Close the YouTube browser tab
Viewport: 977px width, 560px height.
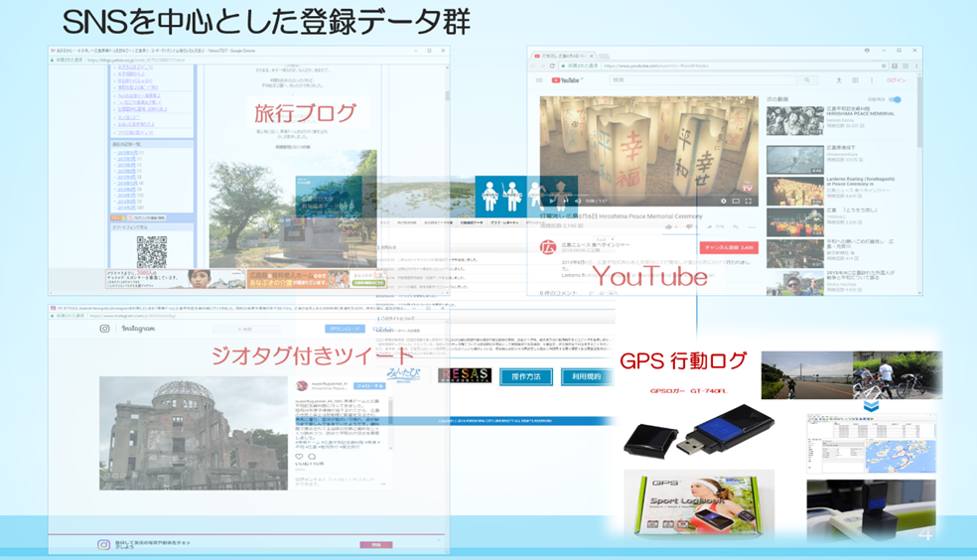coord(592,56)
